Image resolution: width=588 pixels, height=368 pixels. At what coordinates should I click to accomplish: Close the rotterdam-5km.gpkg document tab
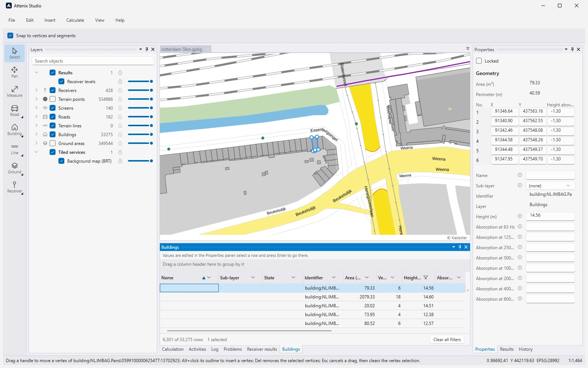[x=208, y=49]
